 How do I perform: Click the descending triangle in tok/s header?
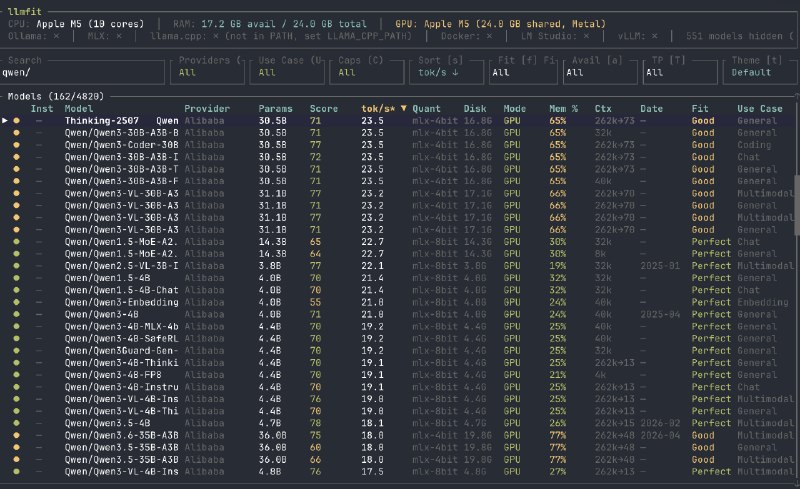tap(404, 108)
